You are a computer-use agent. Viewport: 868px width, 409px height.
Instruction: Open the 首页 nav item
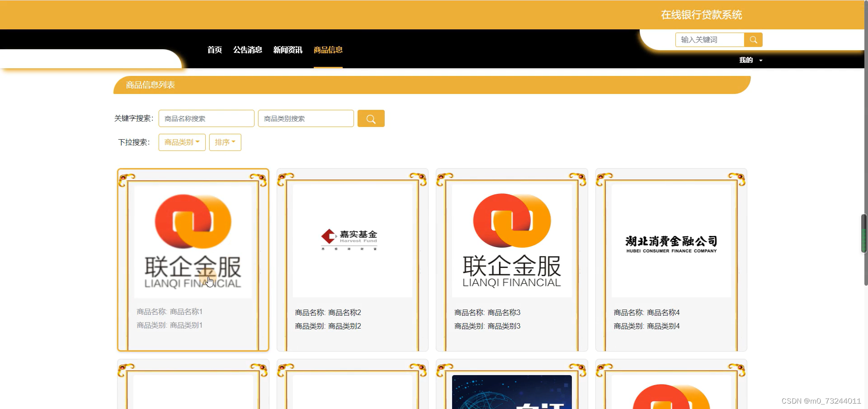[215, 50]
